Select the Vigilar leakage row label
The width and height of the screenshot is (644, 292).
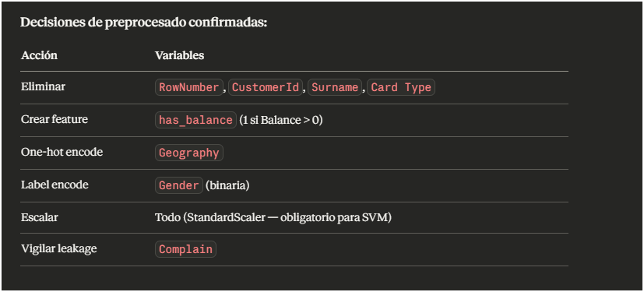(58, 248)
